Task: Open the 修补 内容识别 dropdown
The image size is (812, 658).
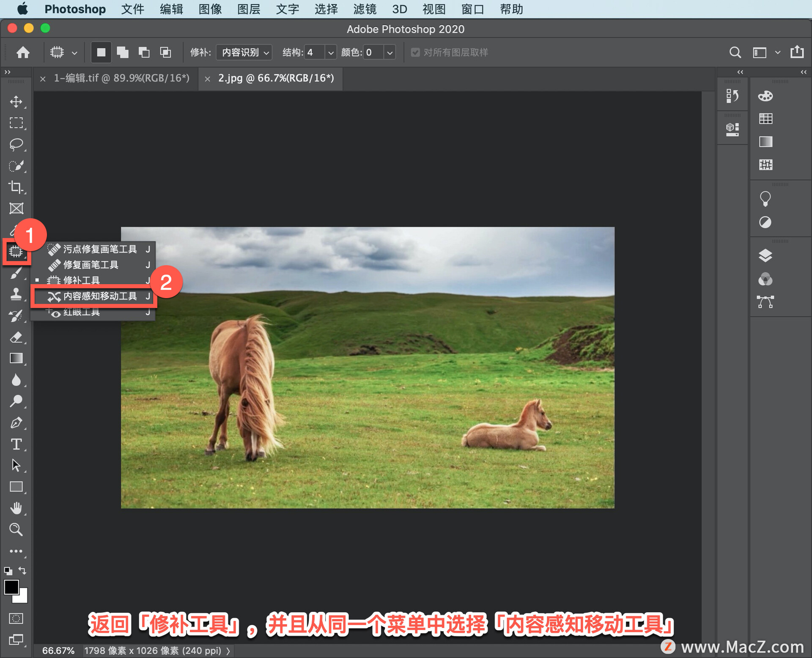Action: click(244, 52)
